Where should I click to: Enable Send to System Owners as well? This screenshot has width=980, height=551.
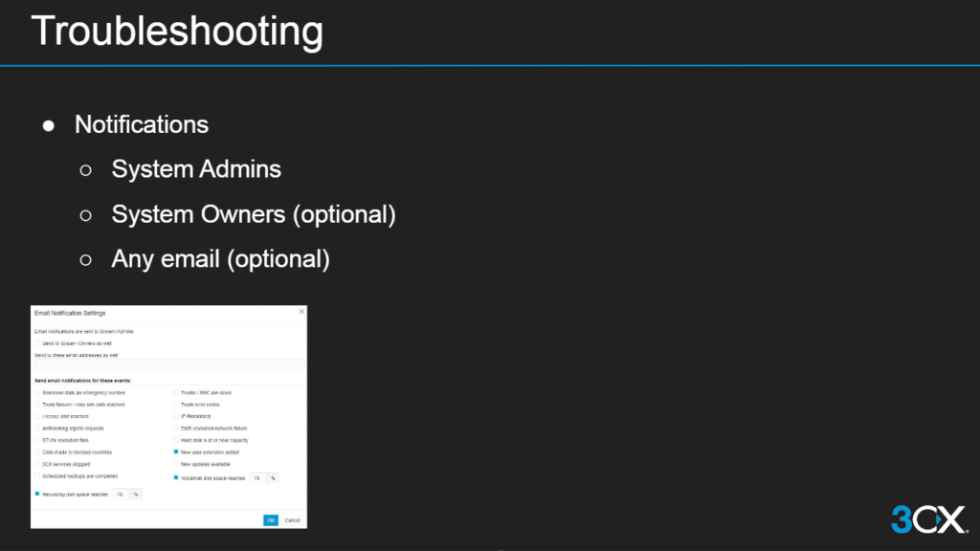39,342
